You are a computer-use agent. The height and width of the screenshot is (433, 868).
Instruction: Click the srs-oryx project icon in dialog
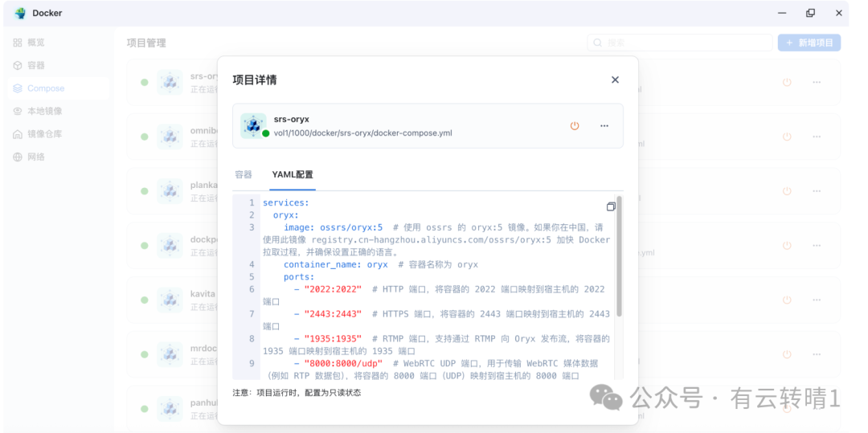[x=253, y=125]
